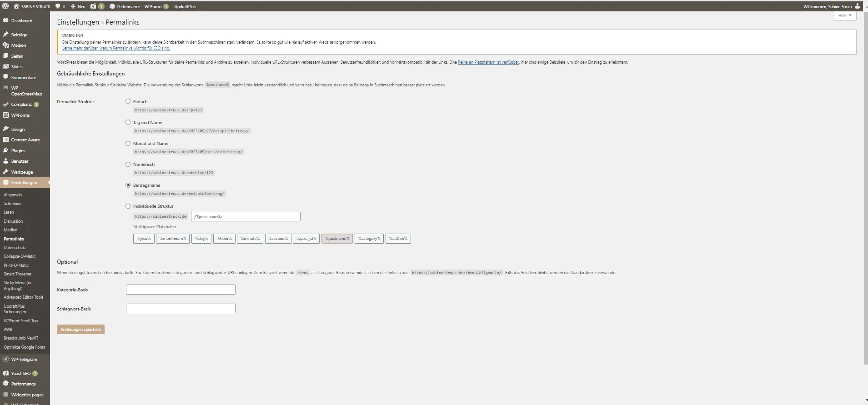Click the Seiten pages icon
The image size is (868, 405).
click(x=6, y=56)
